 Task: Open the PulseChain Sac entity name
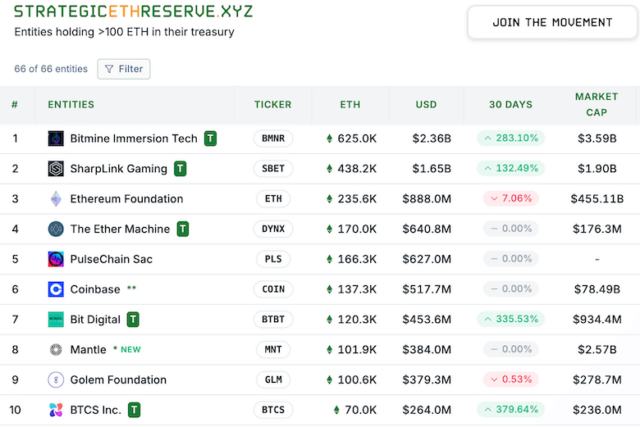pos(111,259)
